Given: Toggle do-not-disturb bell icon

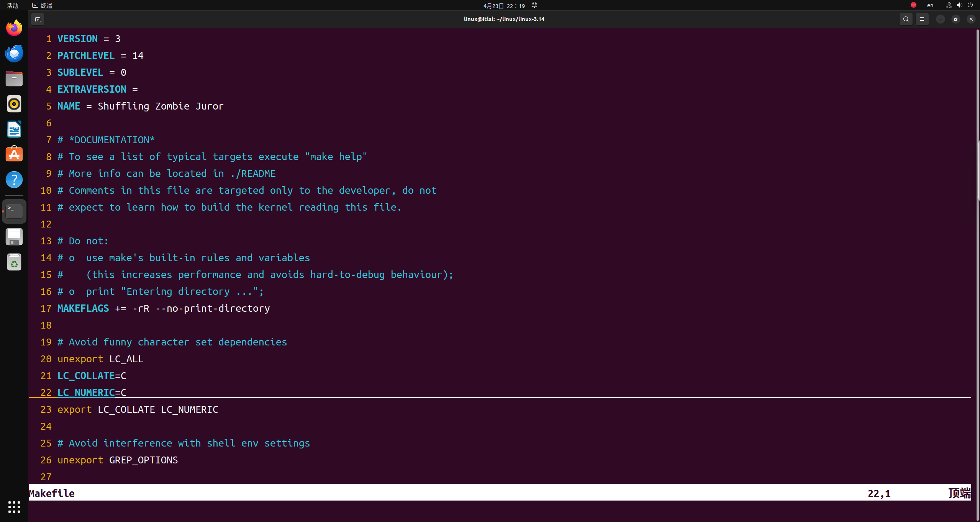Looking at the screenshot, I should (x=534, y=5).
